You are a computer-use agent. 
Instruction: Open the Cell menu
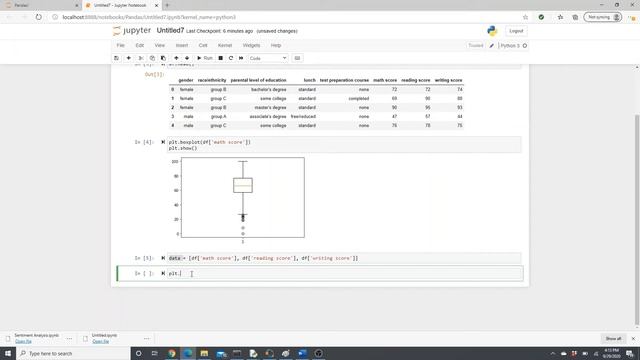(x=203, y=45)
